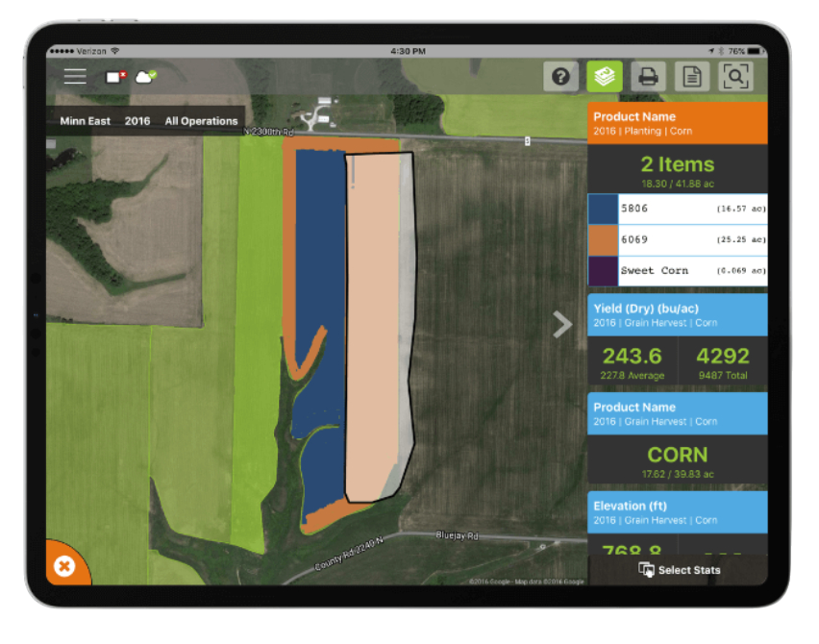This screenshot has width=819, height=644.
Task: Open the hamburger menu
Action: pos(75,77)
